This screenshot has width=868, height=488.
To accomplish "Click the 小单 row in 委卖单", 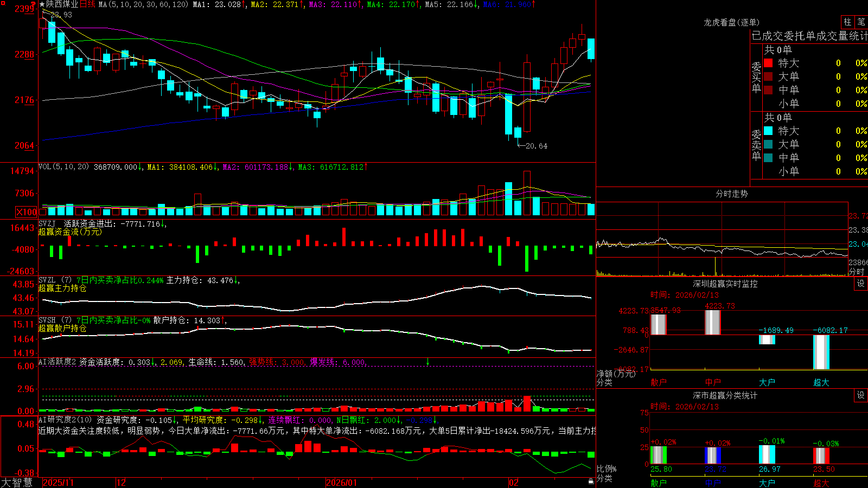I will tap(815, 171).
